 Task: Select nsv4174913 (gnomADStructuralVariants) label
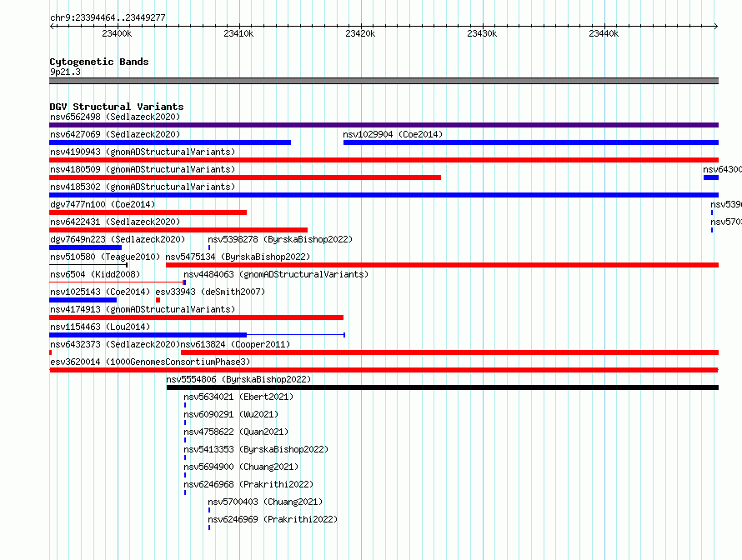[x=143, y=309]
